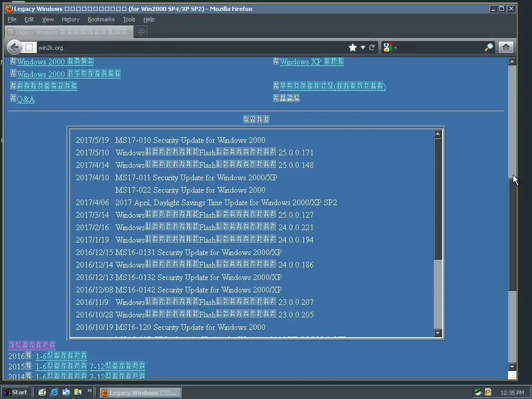Open the Help menu
532x399 pixels.
pyautogui.click(x=149, y=19)
